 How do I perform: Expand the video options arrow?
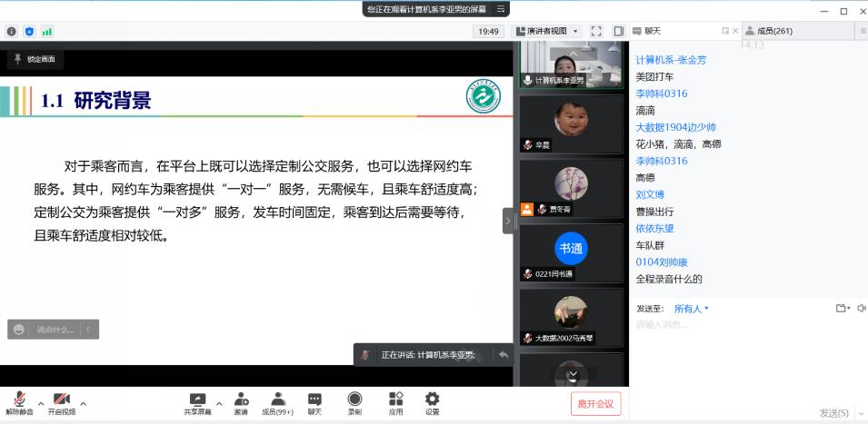click(83, 403)
